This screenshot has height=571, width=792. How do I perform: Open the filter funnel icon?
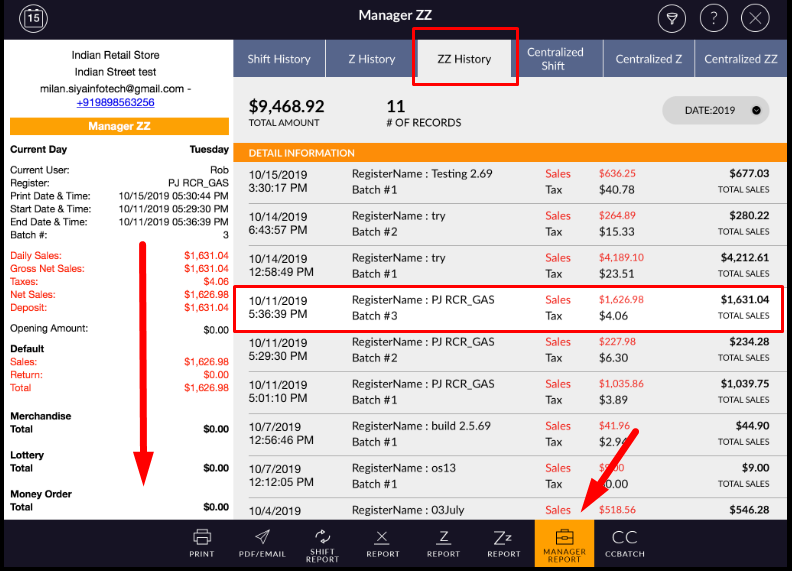[x=672, y=18]
